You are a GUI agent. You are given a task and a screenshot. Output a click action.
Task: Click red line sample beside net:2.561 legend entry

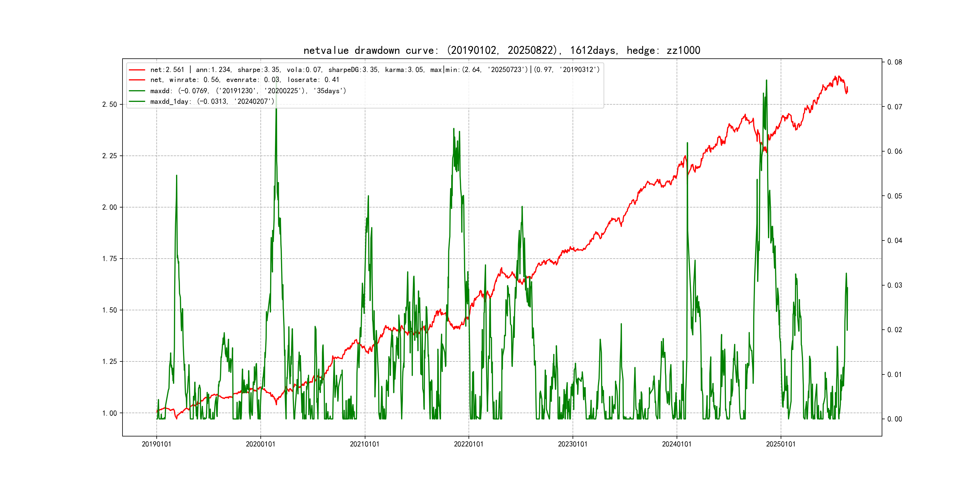[x=137, y=70]
